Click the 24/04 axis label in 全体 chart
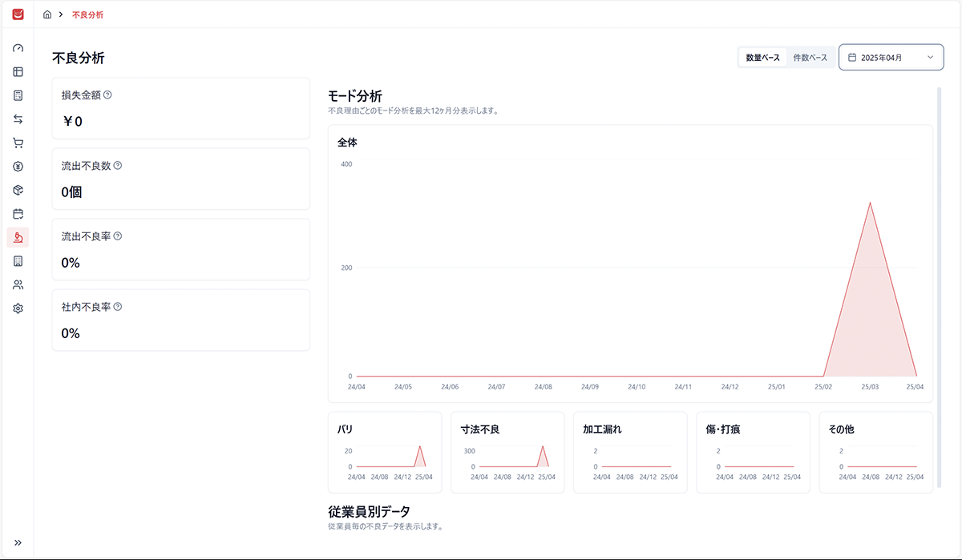Screen dimensions: 962x560 pos(357,386)
